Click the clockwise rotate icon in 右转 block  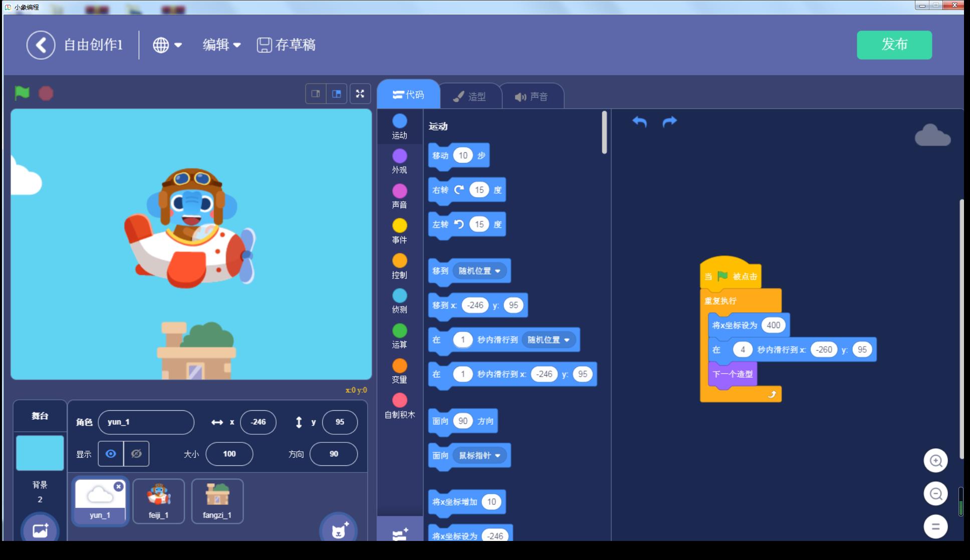(x=459, y=190)
